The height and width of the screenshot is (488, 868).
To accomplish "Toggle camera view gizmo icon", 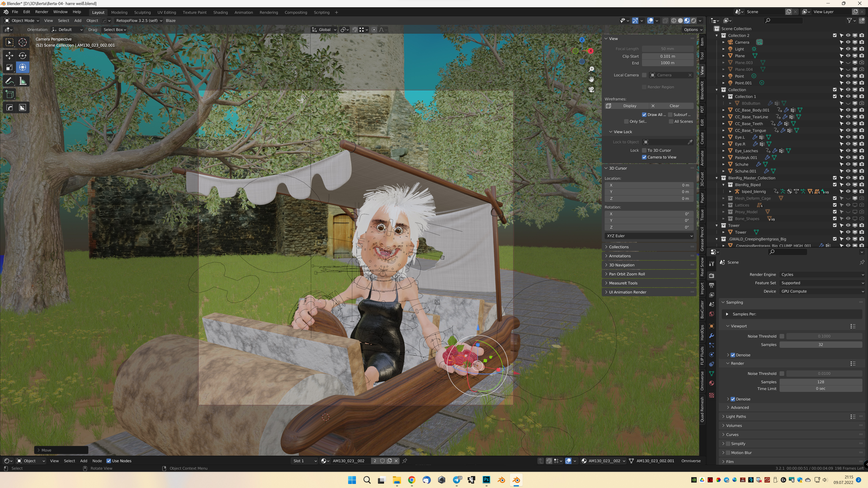I will tap(591, 90).
